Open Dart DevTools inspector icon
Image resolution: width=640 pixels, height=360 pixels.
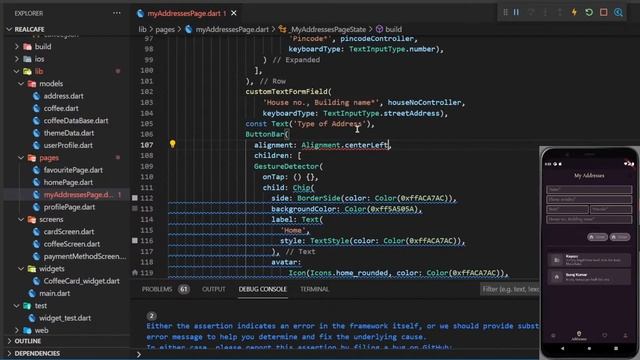(x=618, y=13)
